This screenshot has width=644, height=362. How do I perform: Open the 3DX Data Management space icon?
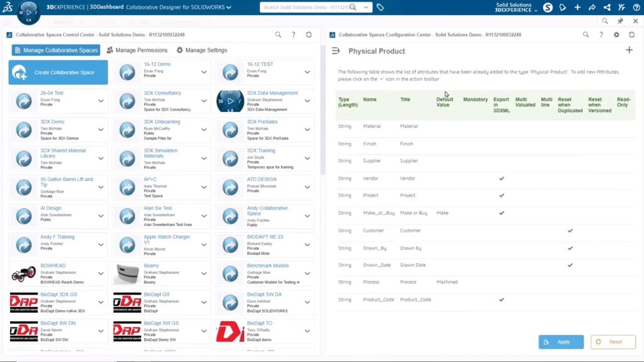pos(230,101)
